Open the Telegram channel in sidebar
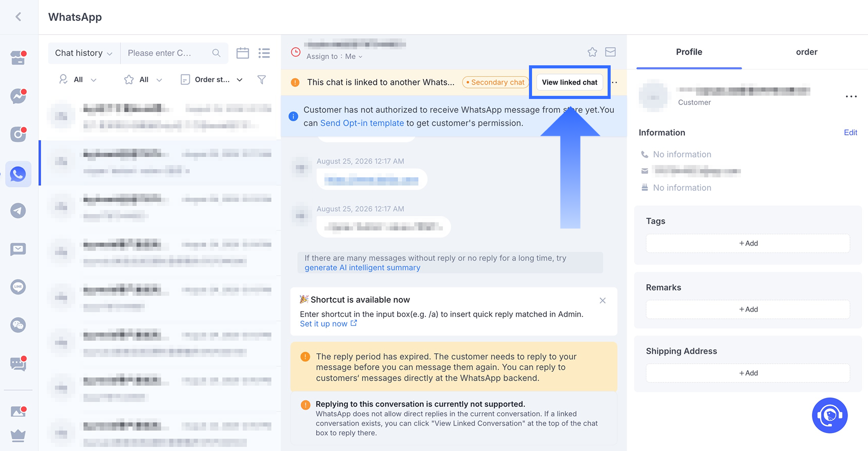This screenshot has width=868, height=451. tap(18, 210)
